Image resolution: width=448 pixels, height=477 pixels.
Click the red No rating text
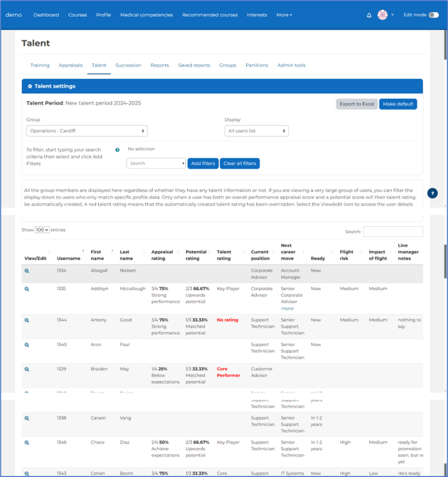[x=228, y=320]
